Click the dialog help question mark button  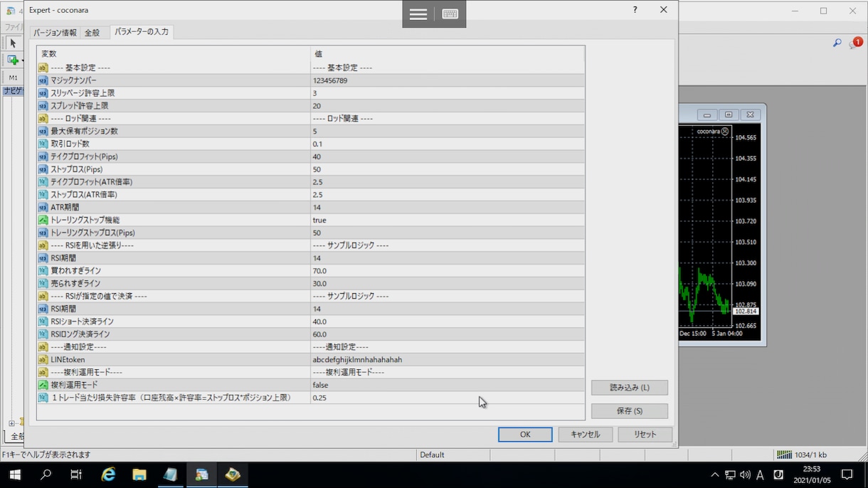[635, 10]
